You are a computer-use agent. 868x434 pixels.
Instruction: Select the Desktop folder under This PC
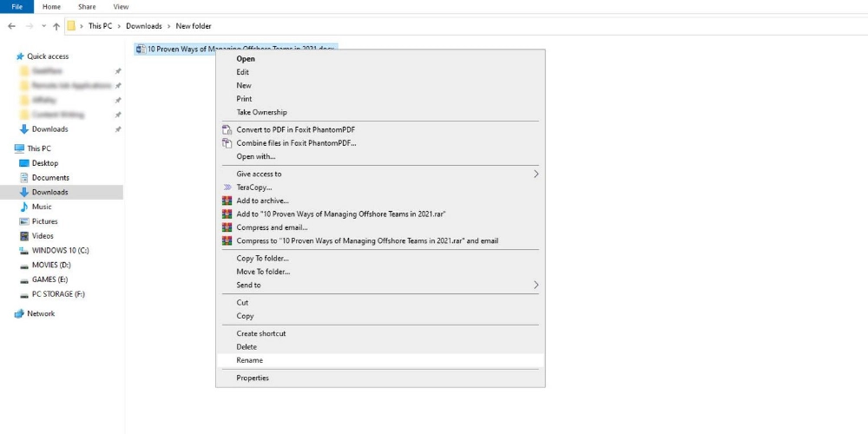click(45, 163)
